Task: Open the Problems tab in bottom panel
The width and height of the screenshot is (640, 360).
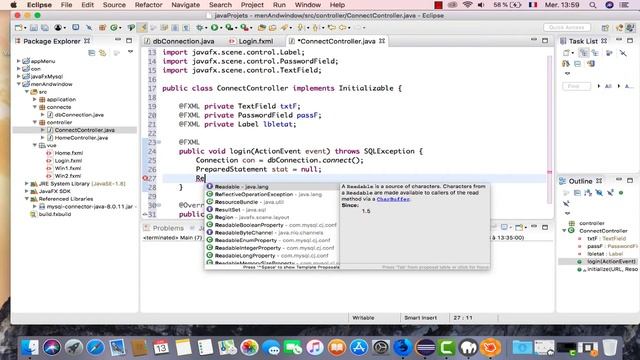Action: [x=164, y=228]
